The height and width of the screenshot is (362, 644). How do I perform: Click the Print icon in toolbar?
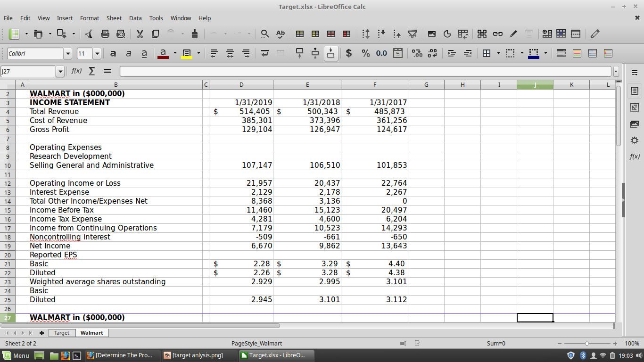coord(105,34)
